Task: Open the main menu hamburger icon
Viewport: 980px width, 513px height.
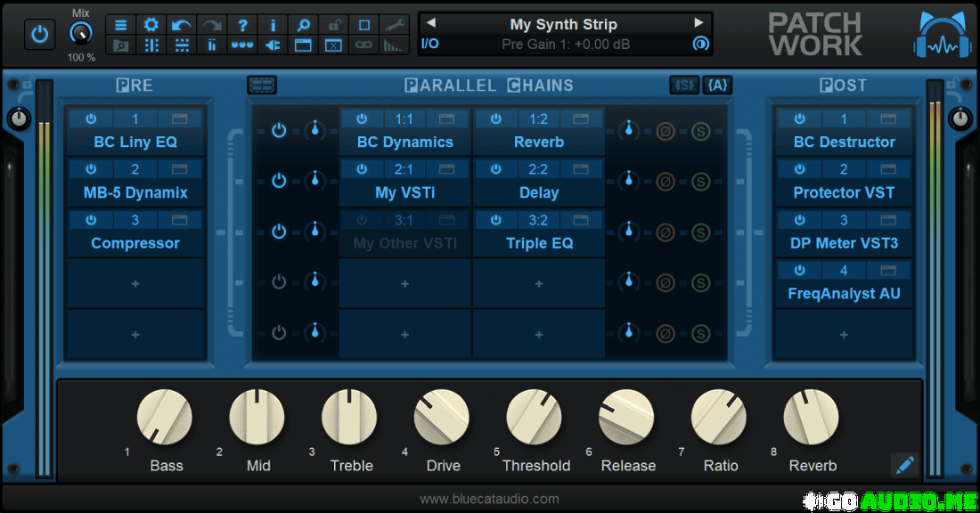Action: pyautogui.click(x=120, y=25)
